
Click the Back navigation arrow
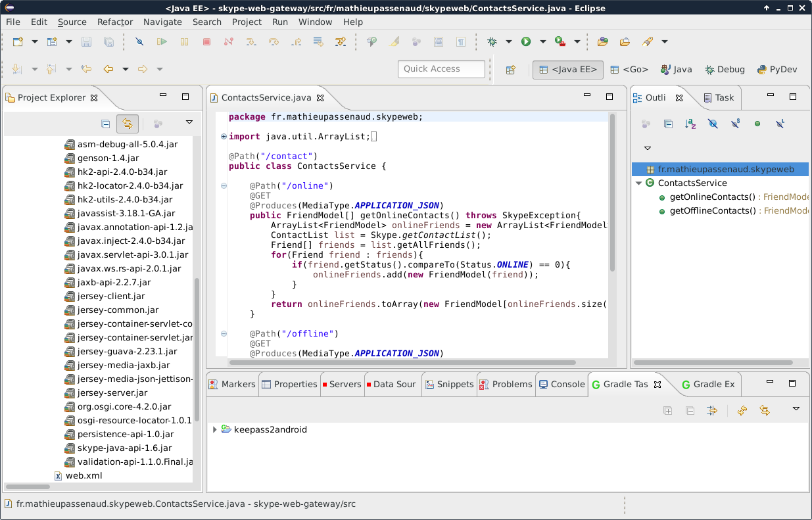[108, 69]
